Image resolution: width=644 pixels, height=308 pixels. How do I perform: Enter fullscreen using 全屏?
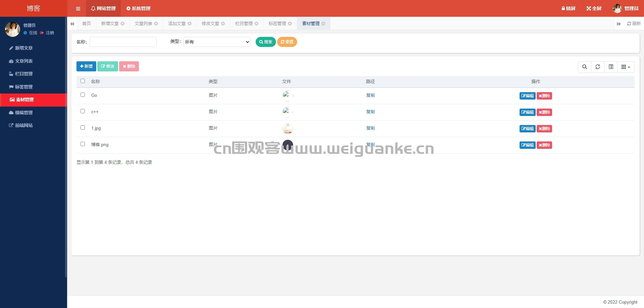coord(593,8)
